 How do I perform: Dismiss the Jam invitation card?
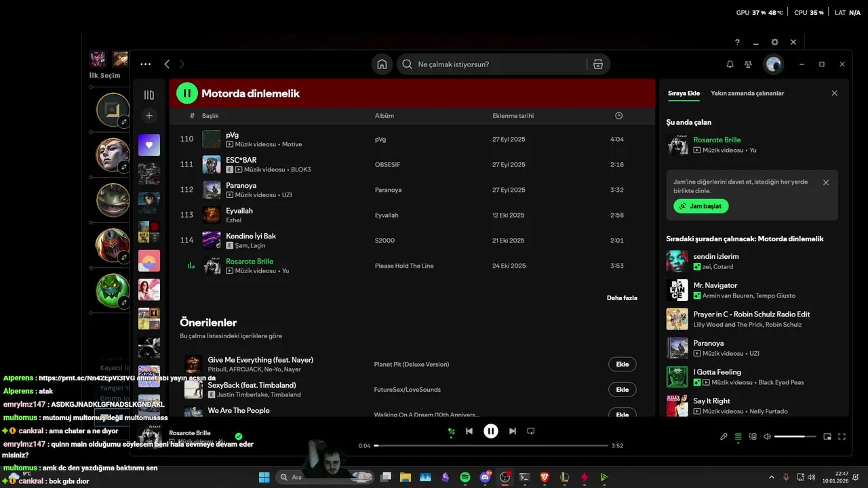click(826, 182)
